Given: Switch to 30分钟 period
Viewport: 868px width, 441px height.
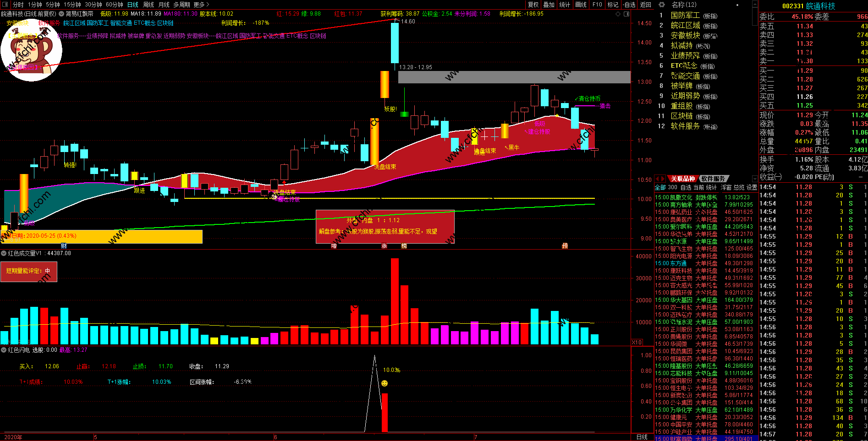Looking at the screenshot, I should [x=93, y=5].
